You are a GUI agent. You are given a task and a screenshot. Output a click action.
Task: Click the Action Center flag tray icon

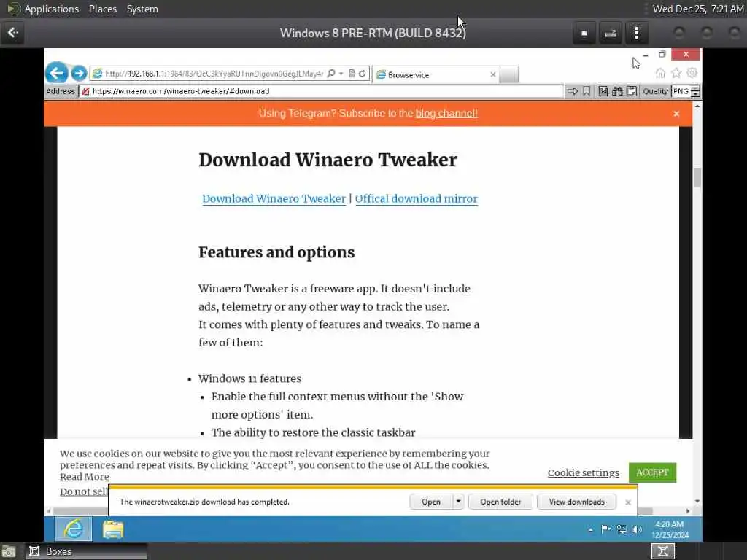tap(606, 529)
